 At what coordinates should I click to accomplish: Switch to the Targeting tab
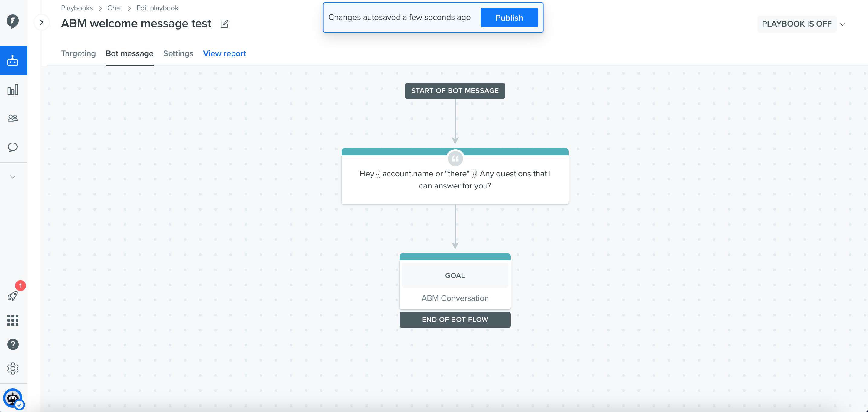click(78, 53)
